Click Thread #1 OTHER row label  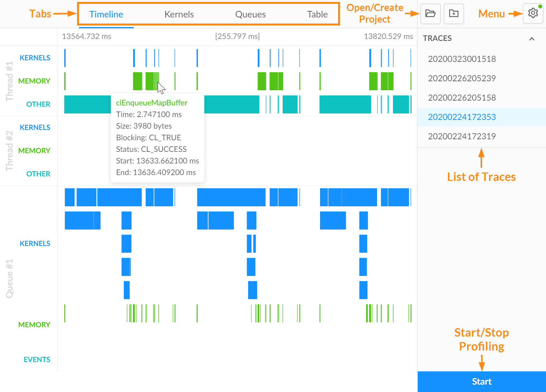click(38, 104)
